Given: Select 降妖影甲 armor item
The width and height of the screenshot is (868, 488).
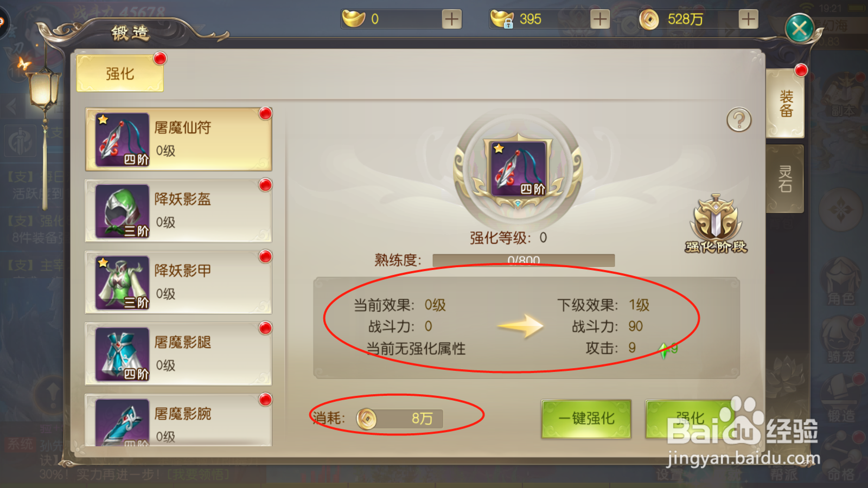Looking at the screenshot, I should (178, 282).
